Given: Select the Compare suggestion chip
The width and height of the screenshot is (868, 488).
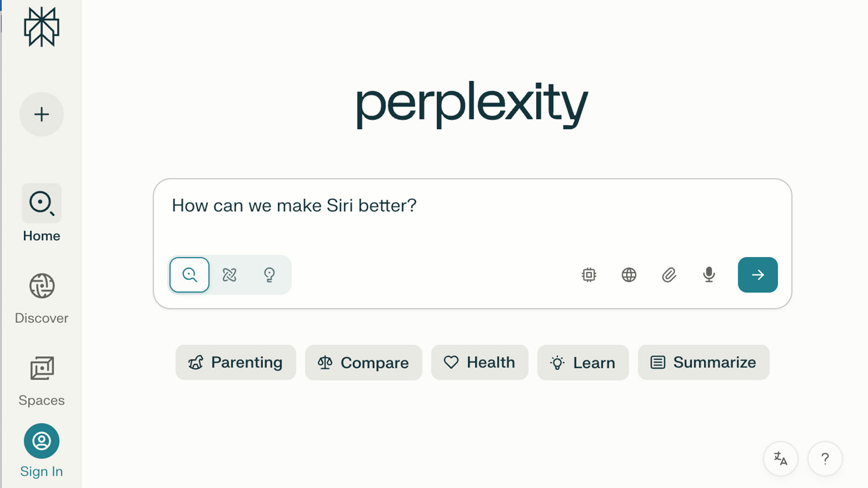Looking at the screenshot, I should [x=363, y=362].
